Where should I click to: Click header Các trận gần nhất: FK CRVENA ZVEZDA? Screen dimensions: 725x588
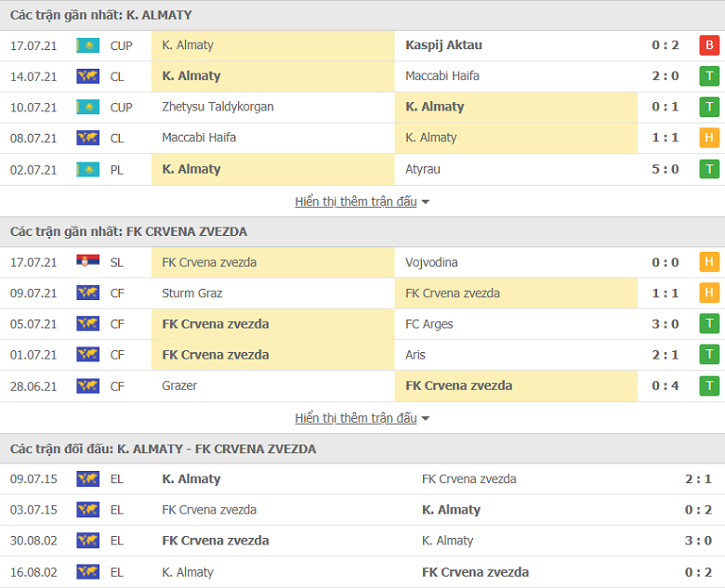click(x=128, y=231)
